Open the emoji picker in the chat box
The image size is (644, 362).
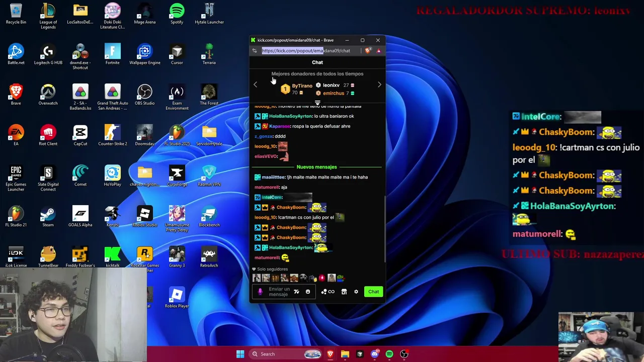tap(308, 292)
